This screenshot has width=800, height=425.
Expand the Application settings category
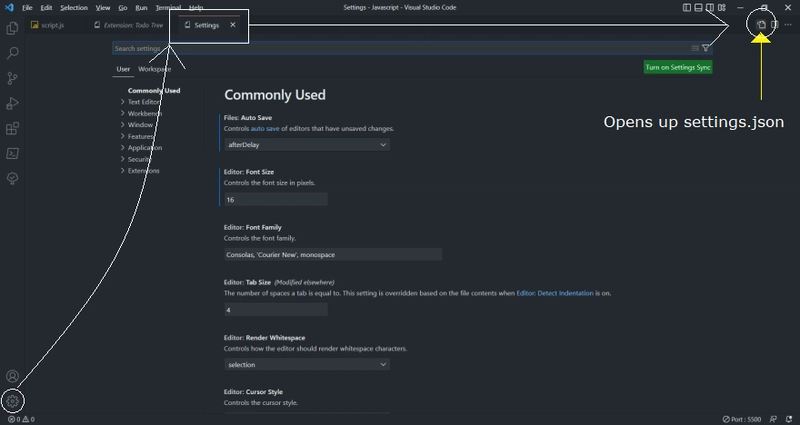pos(145,147)
